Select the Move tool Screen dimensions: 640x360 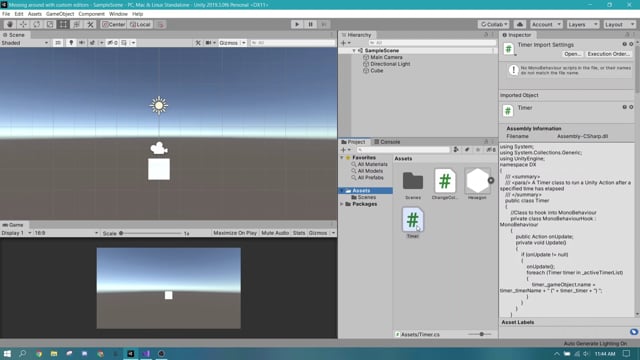[23, 24]
